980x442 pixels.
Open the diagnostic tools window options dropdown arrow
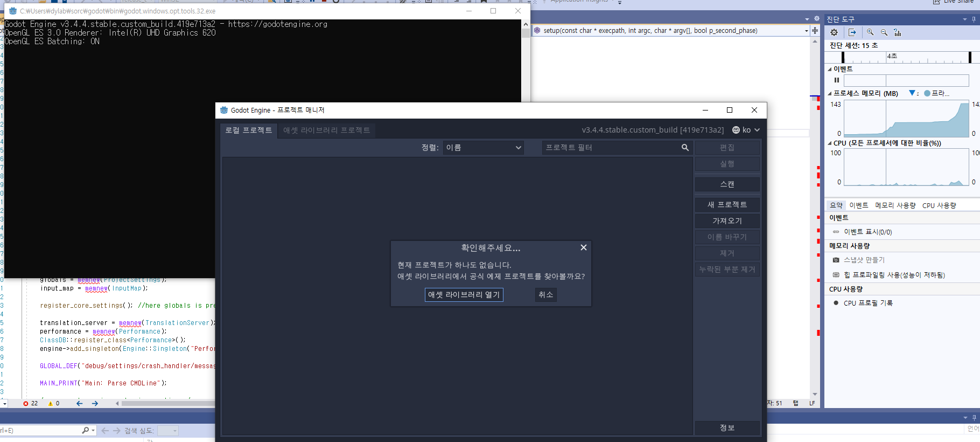pos(965,19)
